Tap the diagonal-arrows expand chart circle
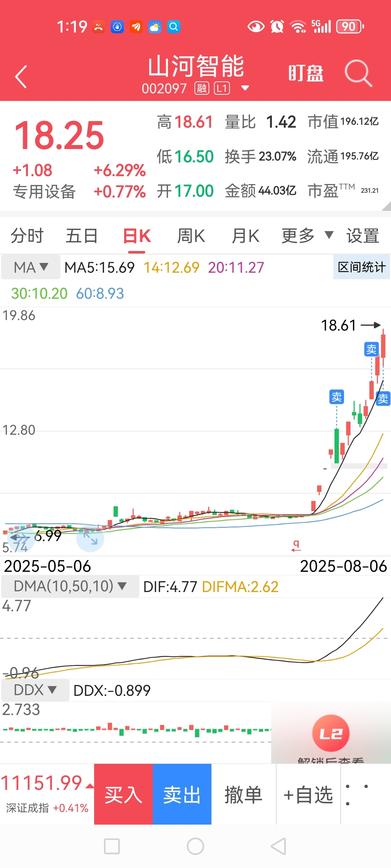This screenshot has width=391, height=868. pos(90,538)
